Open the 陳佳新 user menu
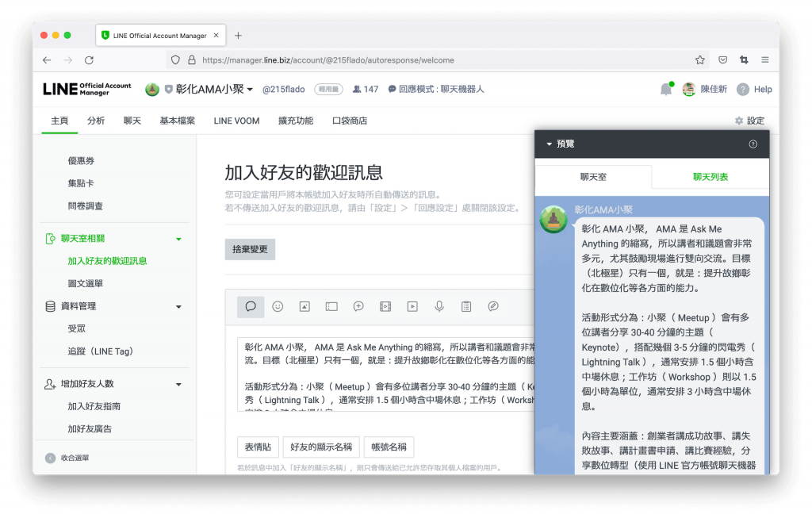The image size is (812, 518). click(x=705, y=89)
